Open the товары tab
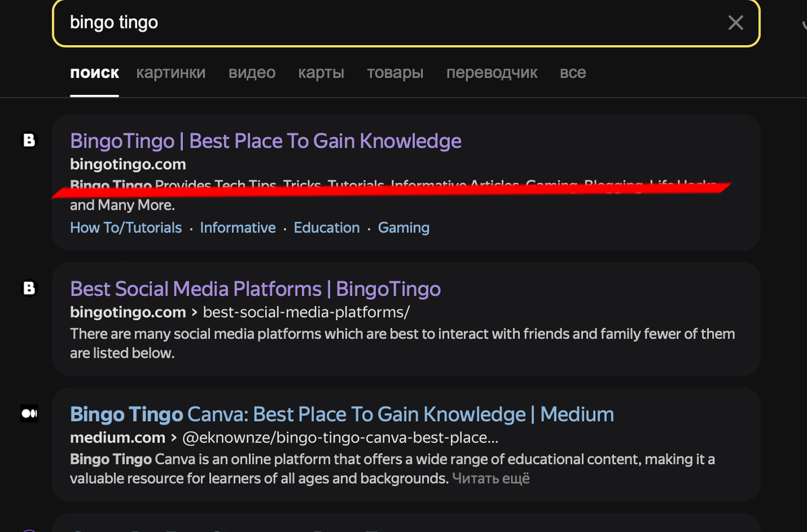Screen dimensions: 807x532 pos(395,73)
